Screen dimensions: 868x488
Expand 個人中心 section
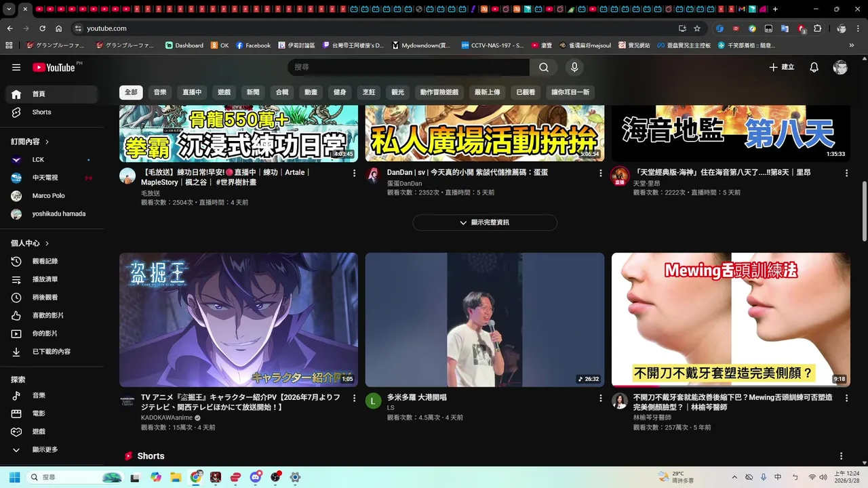click(x=31, y=243)
